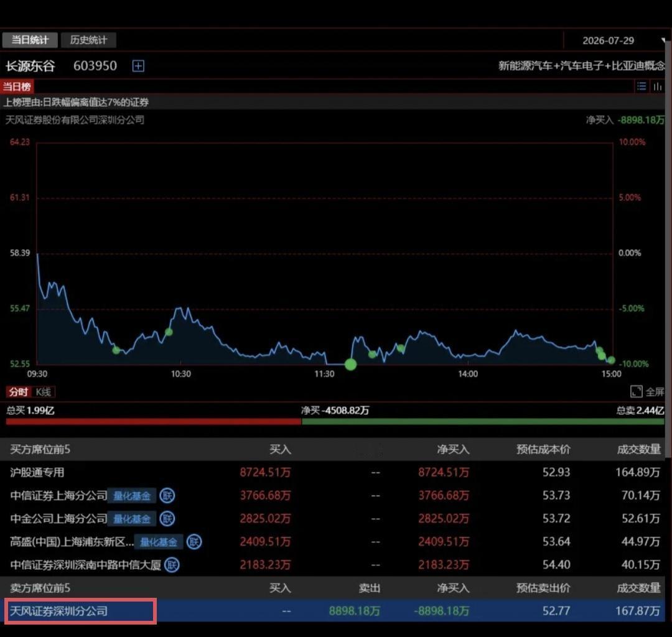Viewport: 672px width, 637px height.
Task: Switch to bar chart view icon
Action: (658, 86)
